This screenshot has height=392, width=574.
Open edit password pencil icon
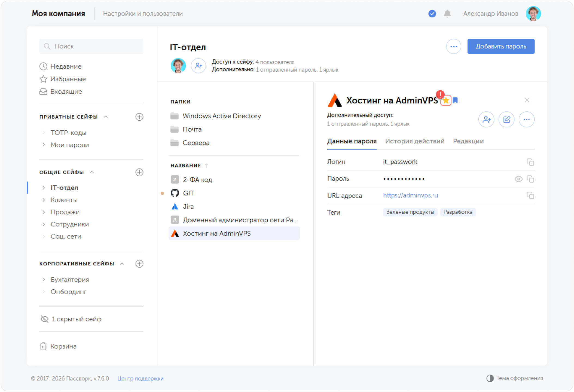506,120
